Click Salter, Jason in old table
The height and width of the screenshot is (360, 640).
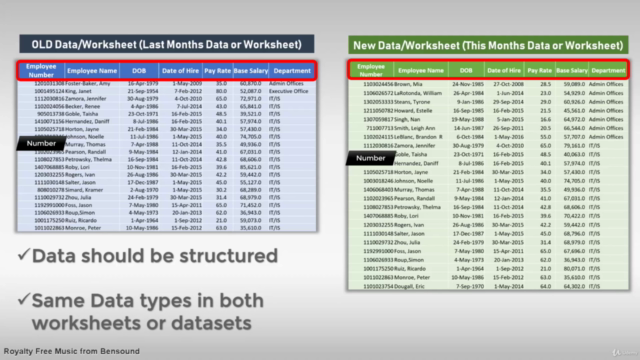[80, 182]
